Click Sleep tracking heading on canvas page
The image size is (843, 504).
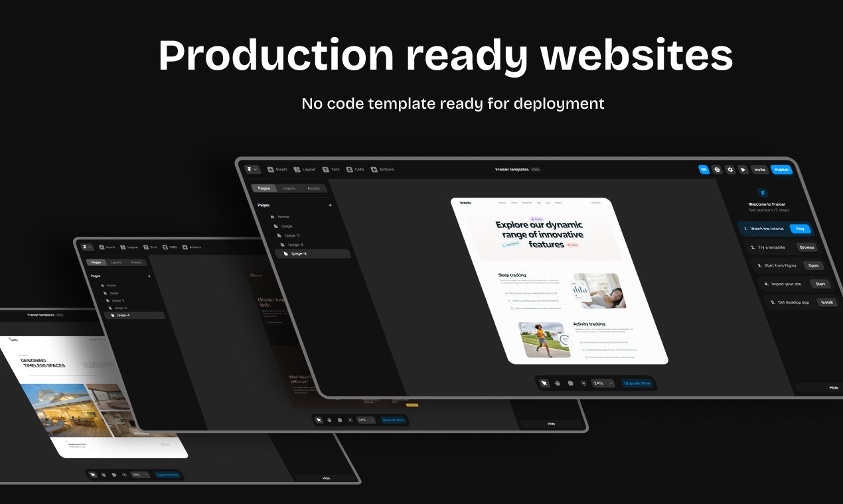pos(512,275)
